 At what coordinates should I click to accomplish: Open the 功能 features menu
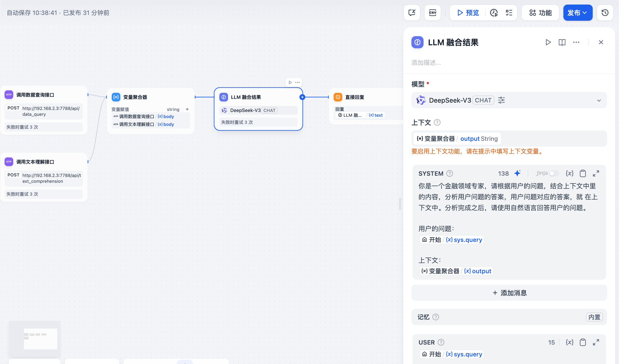click(540, 13)
